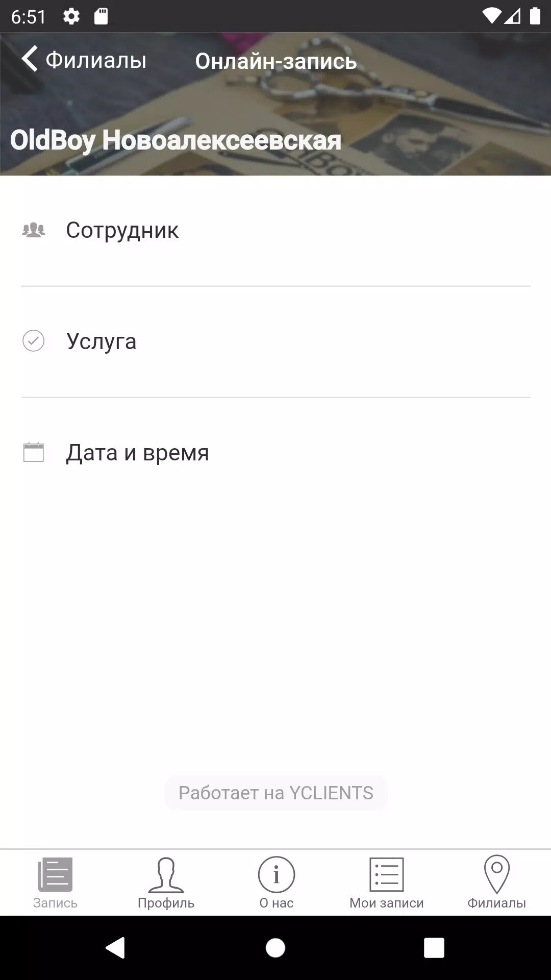
Task: Open the Услуга service selection row
Action: 275,341
